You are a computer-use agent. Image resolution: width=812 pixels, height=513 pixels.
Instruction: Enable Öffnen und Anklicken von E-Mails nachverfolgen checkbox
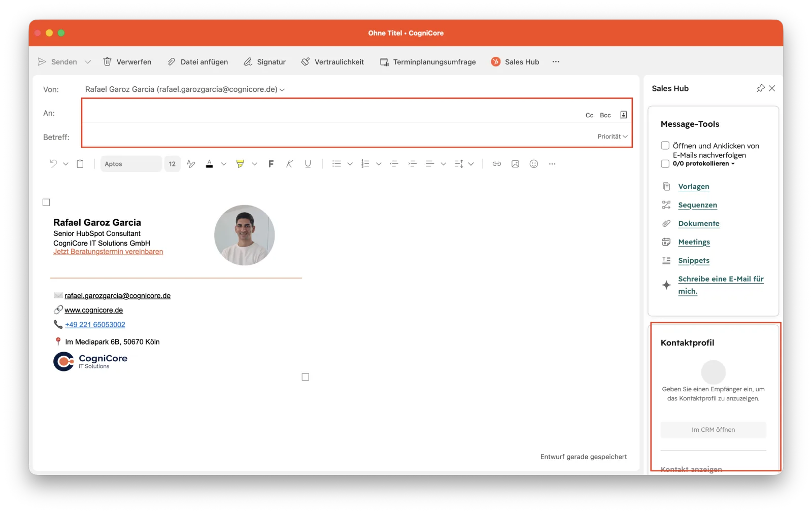[665, 146]
